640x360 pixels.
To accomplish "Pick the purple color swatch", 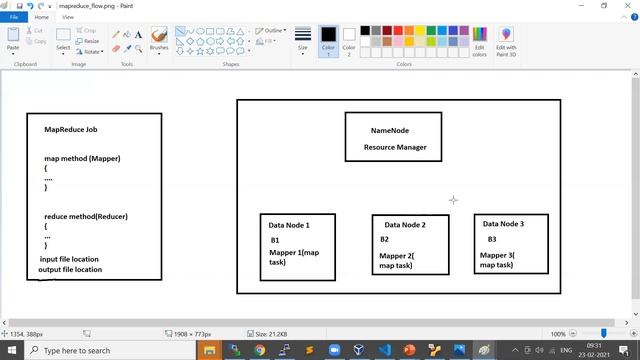I will click(x=464, y=31).
